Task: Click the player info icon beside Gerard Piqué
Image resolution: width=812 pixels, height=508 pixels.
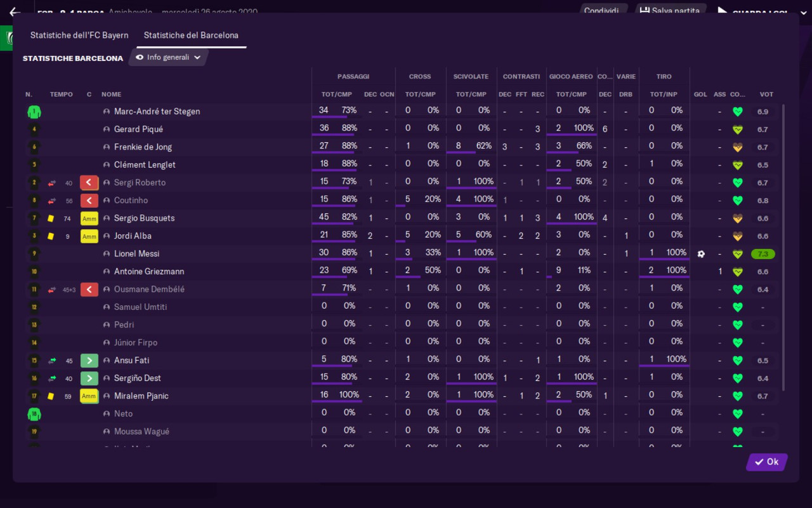Action: [x=107, y=130]
